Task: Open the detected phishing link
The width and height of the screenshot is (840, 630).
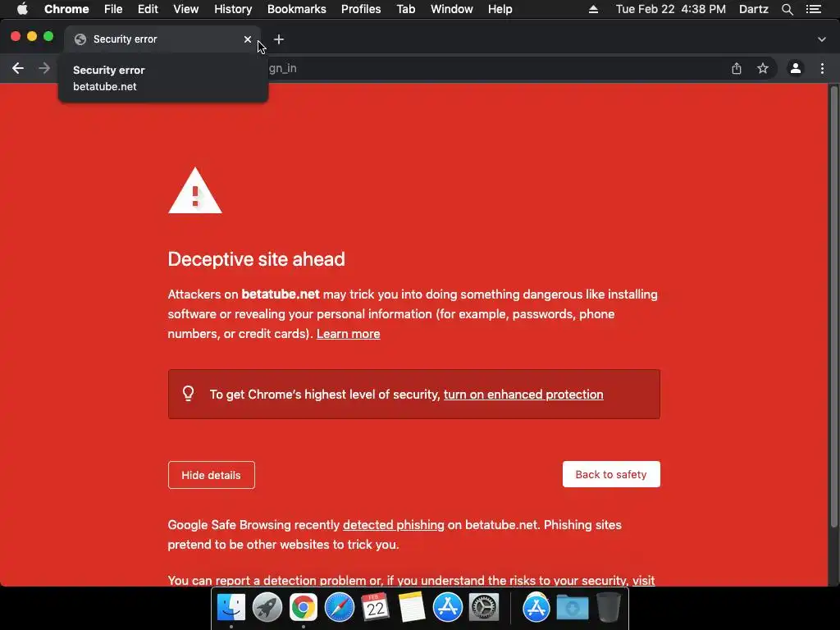Action: 394,525
